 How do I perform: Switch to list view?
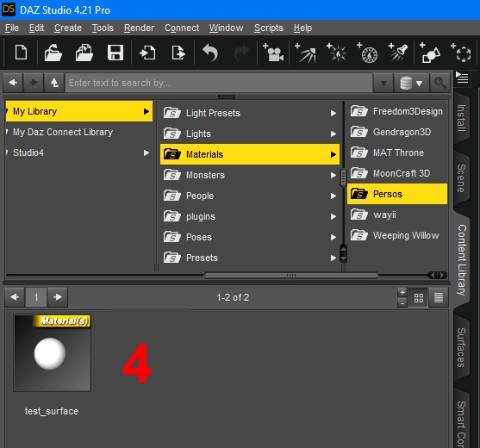pyautogui.click(x=439, y=297)
